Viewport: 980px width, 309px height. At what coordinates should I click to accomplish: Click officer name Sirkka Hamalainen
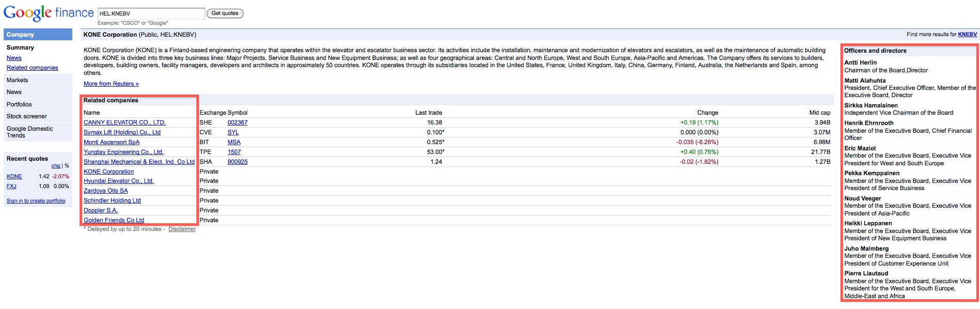pyautogui.click(x=871, y=105)
